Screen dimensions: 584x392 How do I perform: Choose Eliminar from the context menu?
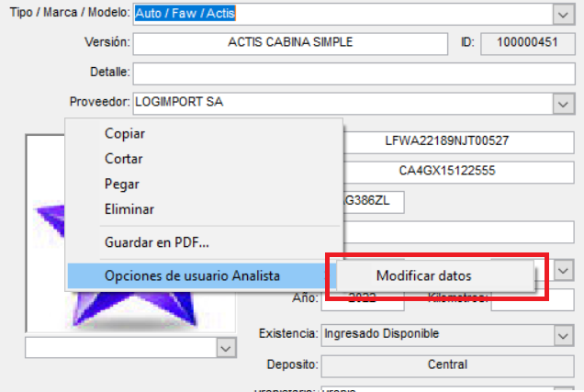point(129,209)
